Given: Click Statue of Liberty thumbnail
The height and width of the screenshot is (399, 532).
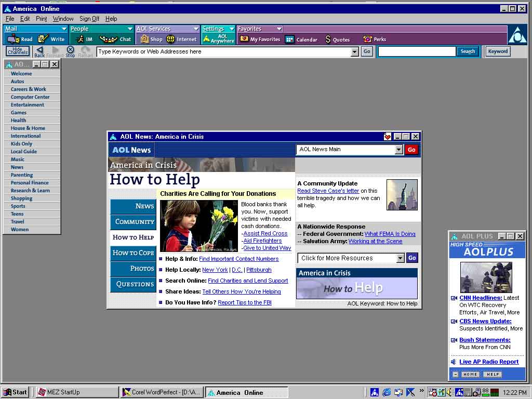Looking at the screenshot, I should (402, 195).
